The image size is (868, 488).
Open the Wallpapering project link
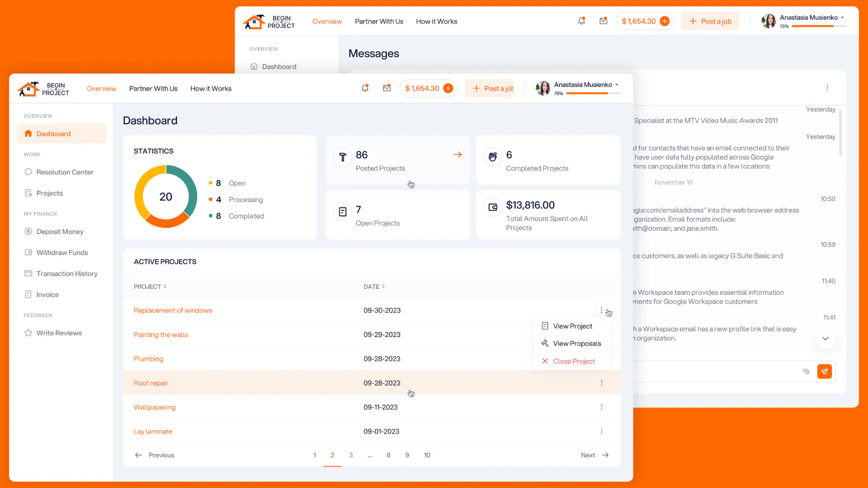click(x=155, y=407)
